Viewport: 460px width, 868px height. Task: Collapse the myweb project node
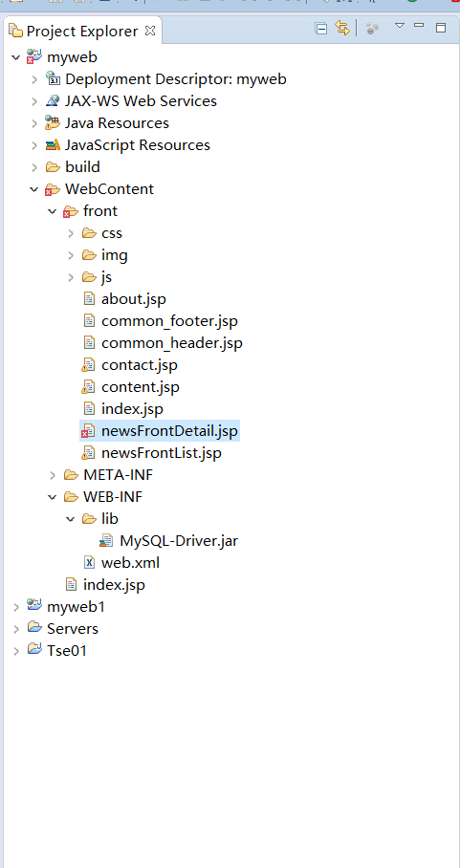16,57
